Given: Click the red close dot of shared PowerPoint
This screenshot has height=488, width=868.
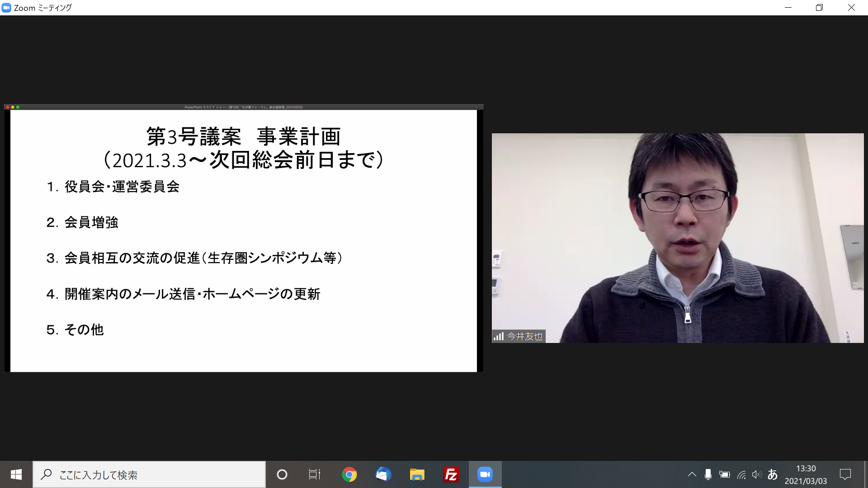Looking at the screenshot, I should (x=8, y=107).
